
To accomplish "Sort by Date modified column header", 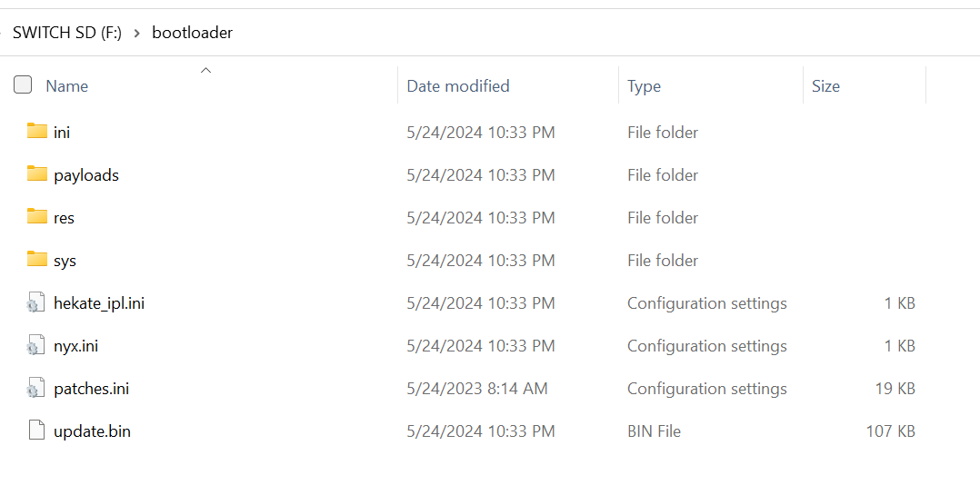I will [x=458, y=85].
